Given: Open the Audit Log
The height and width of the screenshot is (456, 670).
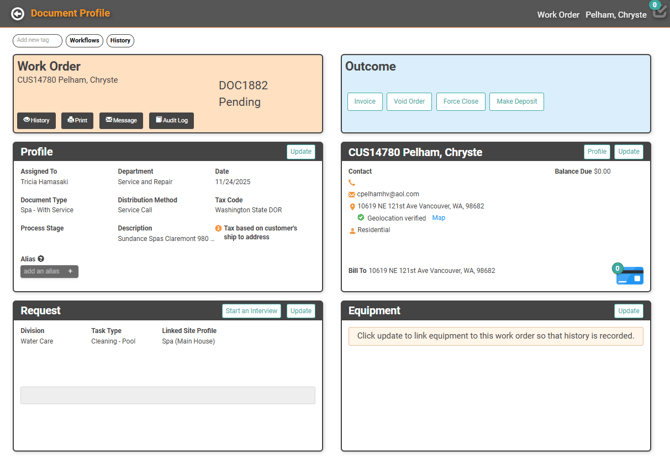Looking at the screenshot, I should (171, 120).
